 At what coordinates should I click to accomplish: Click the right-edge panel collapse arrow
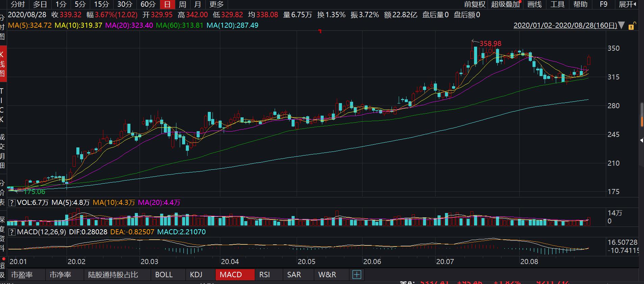641,140
